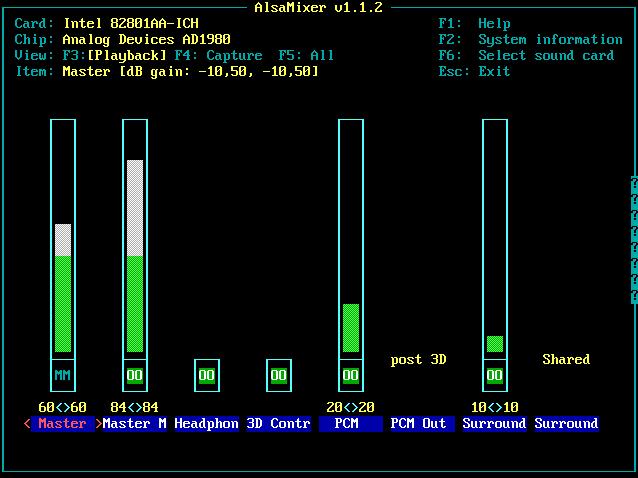Click the left arrow beside Master
Image resolution: width=638 pixels, height=478 pixels.
click(27, 423)
